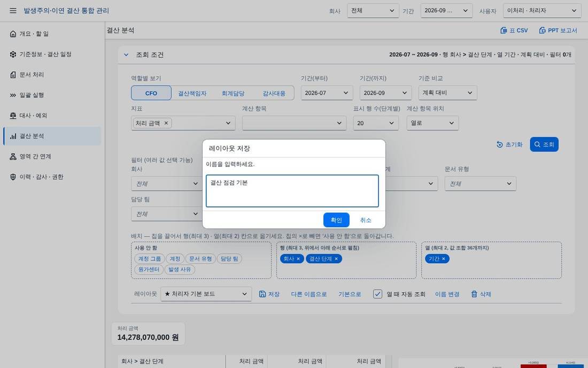Click the 원가센터 chip
Image resolution: width=588 pixels, height=368 pixels.
(x=149, y=270)
